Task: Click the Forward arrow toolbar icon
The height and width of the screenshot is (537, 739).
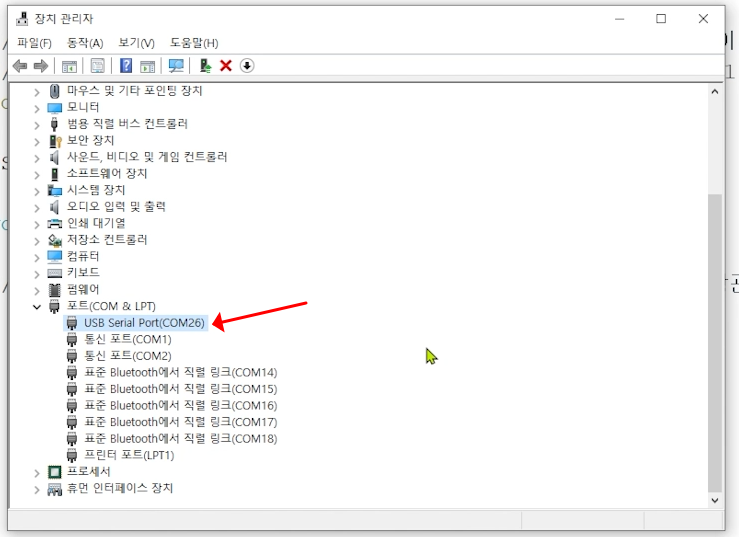Action: [41, 66]
